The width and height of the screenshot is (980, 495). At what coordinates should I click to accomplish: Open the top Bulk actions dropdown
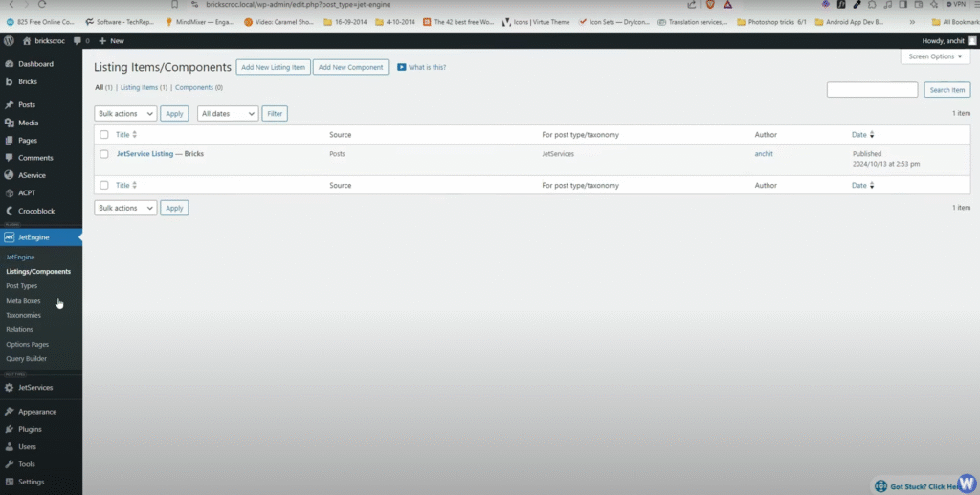tap(124, 114)
